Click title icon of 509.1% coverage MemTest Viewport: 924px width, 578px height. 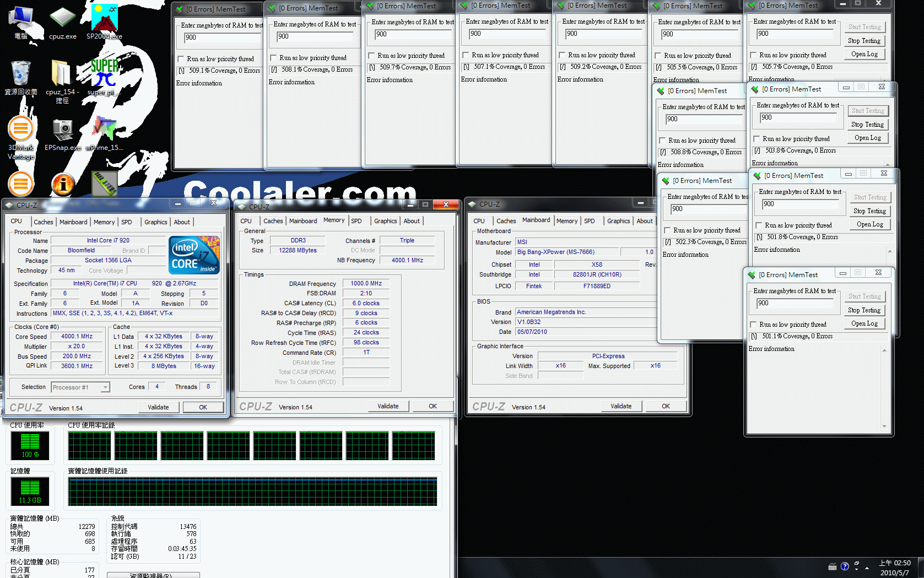(x=180, y=9)
